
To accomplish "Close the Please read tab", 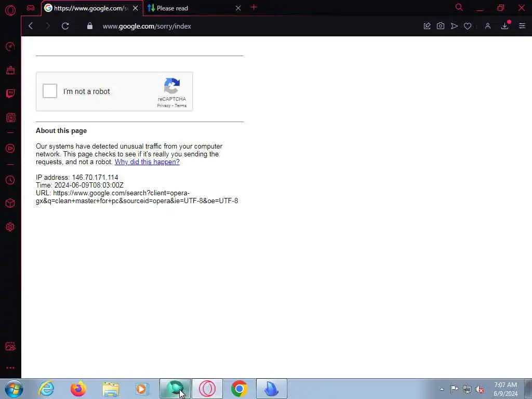I will (238, 8).
